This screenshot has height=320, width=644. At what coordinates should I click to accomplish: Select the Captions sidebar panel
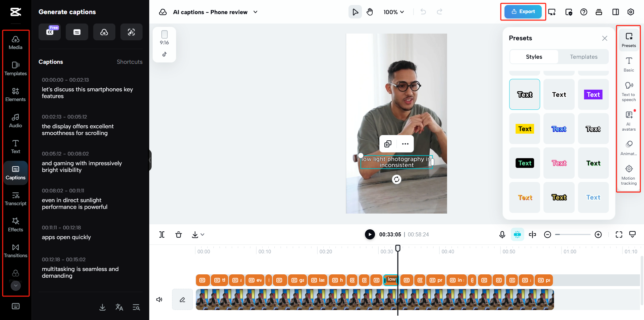click(15, 173)
